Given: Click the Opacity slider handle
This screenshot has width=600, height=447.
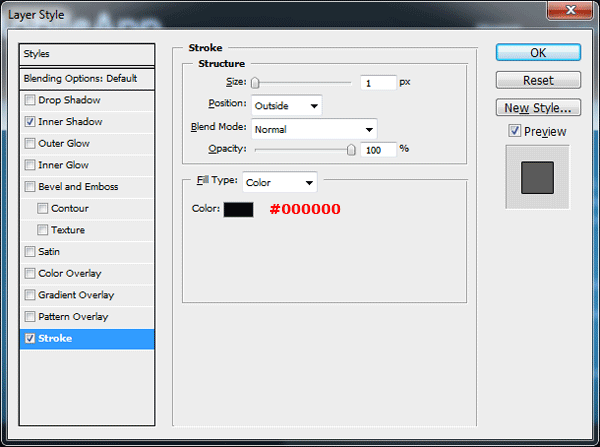Looking at the screenshot, I should [351, 150].
